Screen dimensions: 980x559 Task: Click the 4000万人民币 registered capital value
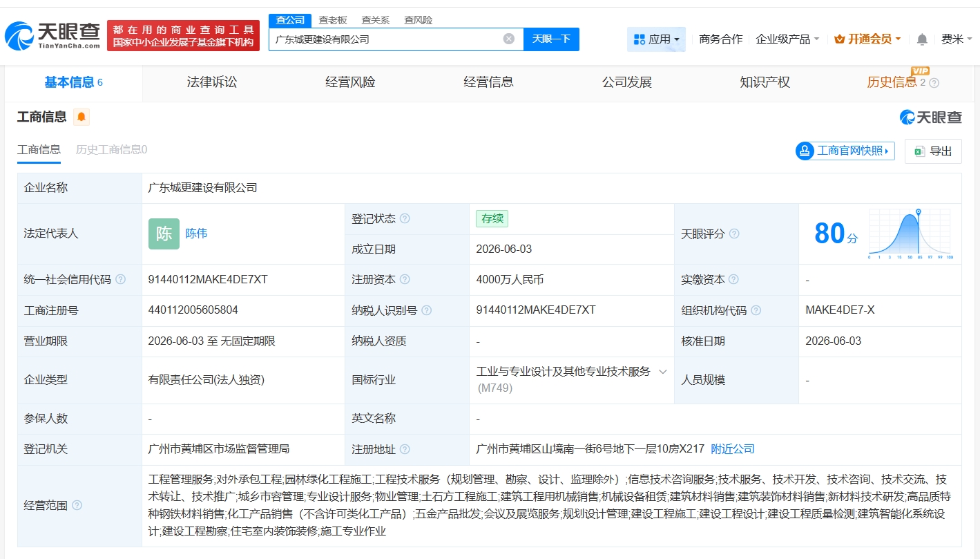(510, 279)
